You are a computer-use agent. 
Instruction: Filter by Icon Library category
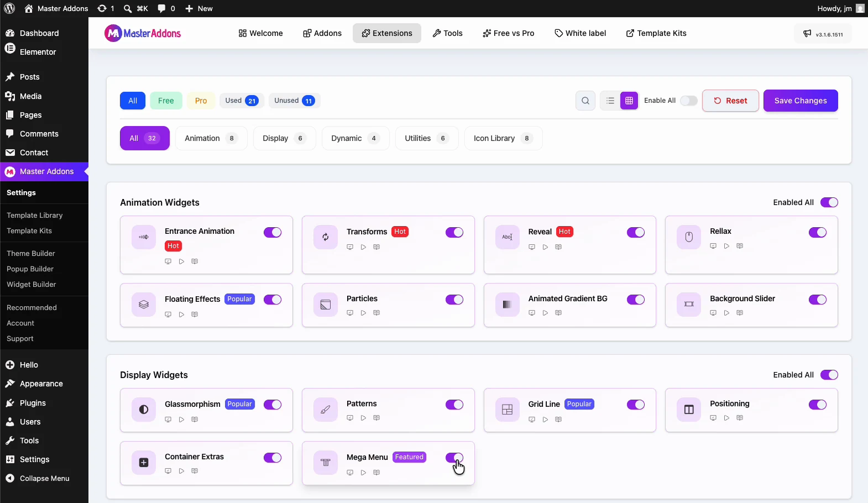503,138
